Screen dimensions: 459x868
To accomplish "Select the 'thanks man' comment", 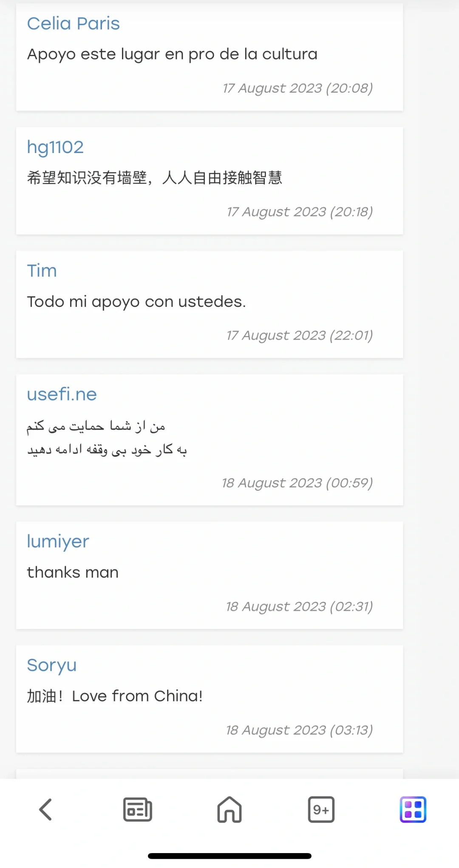I will point(73,573).
